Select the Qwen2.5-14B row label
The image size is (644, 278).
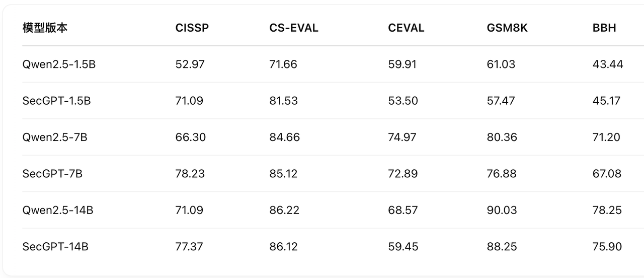pos(58,210)
